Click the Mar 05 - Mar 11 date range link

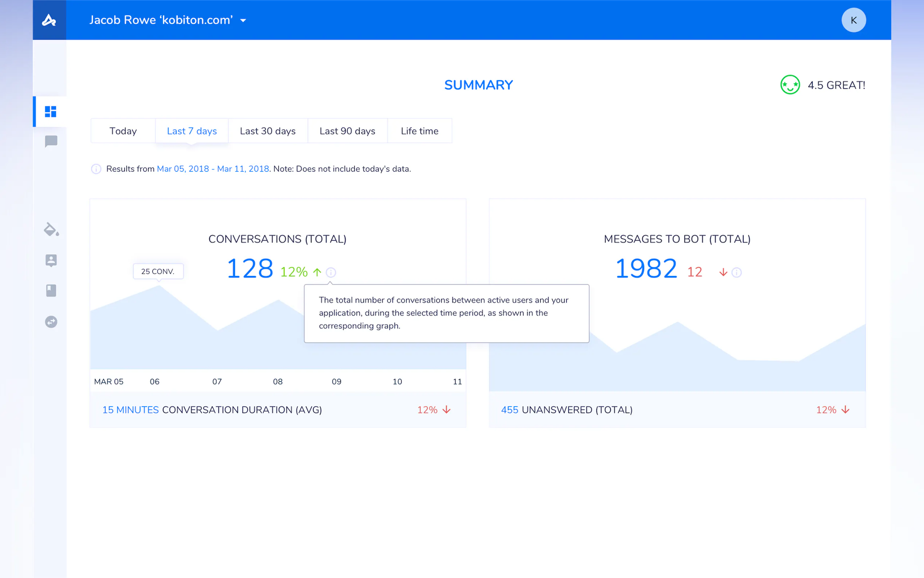pos(213,169)
